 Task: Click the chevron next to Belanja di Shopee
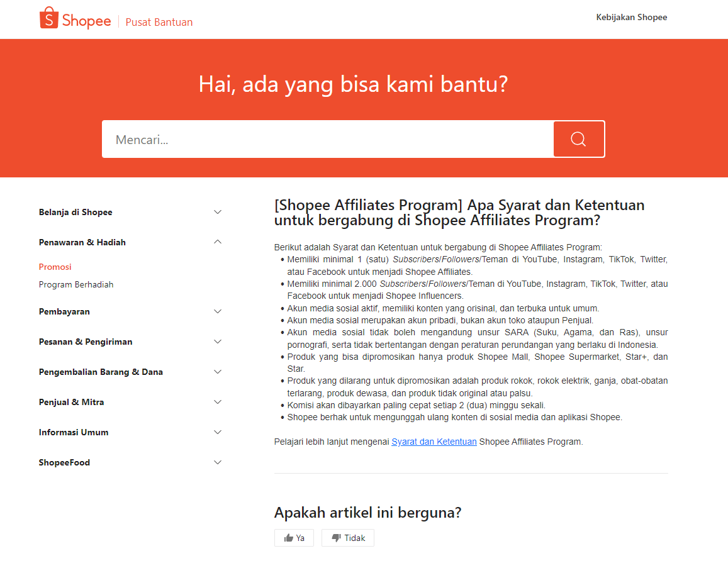(x=217, y=212)
